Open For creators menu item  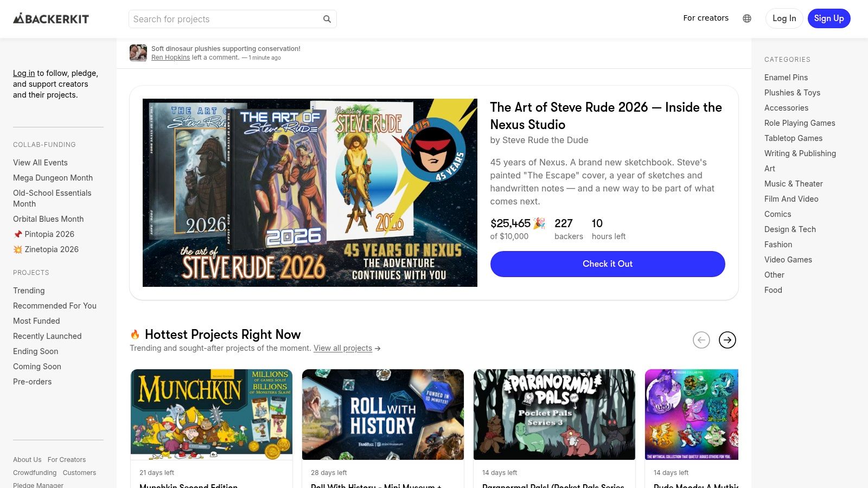click(705, 18)
